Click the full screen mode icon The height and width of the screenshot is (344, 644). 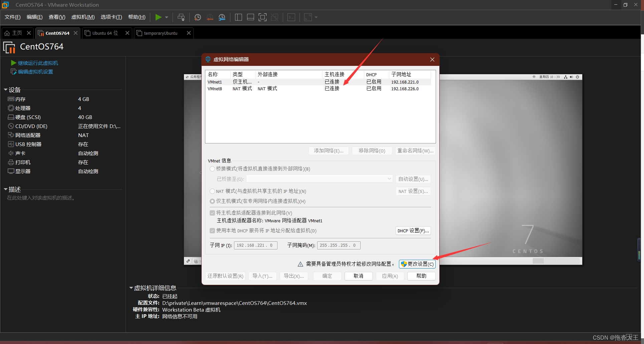click(263, 17)
